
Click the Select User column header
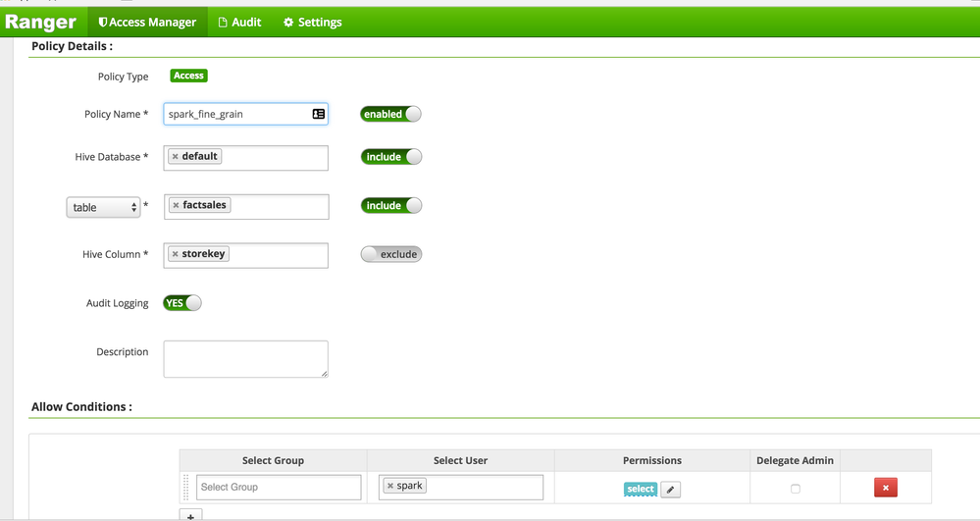click(461, 460)
